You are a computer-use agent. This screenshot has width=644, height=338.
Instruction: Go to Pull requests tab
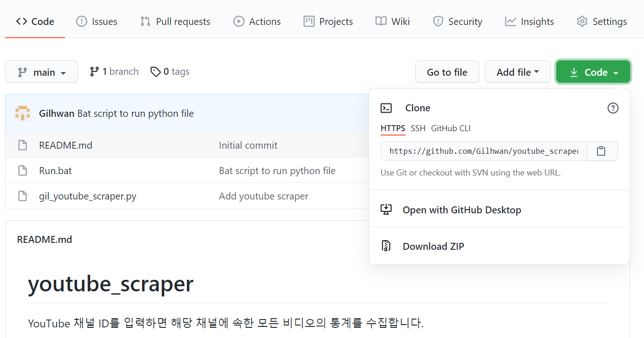click(175, 22)
